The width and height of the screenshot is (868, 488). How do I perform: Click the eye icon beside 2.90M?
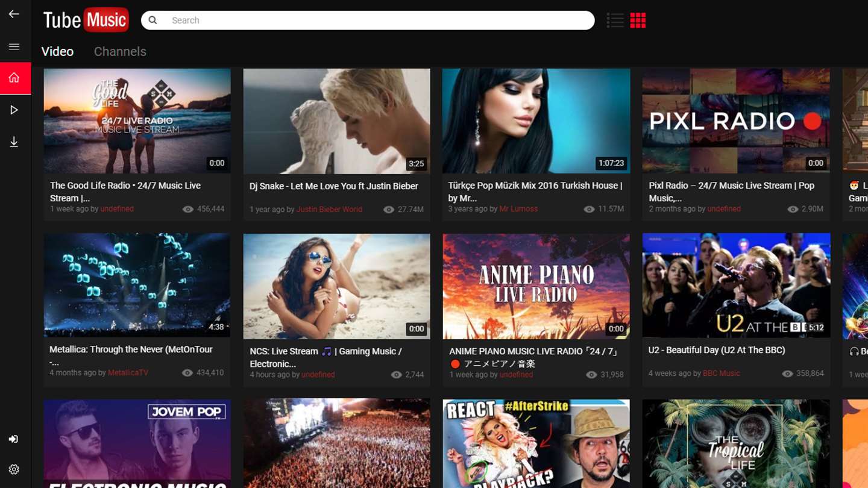tap(793, 209)
